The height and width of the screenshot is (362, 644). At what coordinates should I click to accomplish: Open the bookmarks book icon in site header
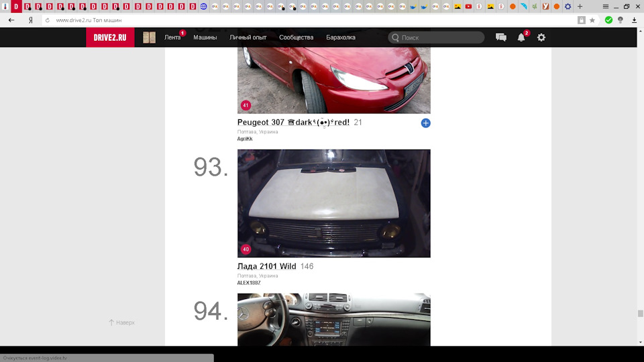pos(149,38)
